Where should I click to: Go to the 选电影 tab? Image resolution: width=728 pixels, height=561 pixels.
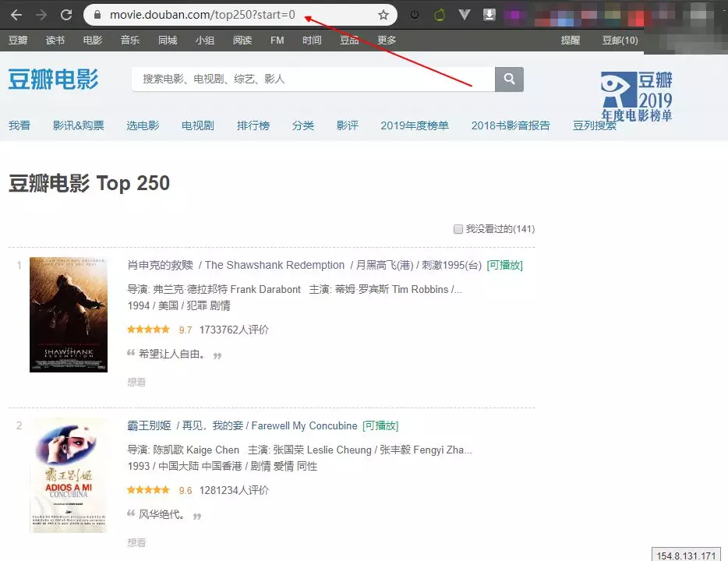143,125
